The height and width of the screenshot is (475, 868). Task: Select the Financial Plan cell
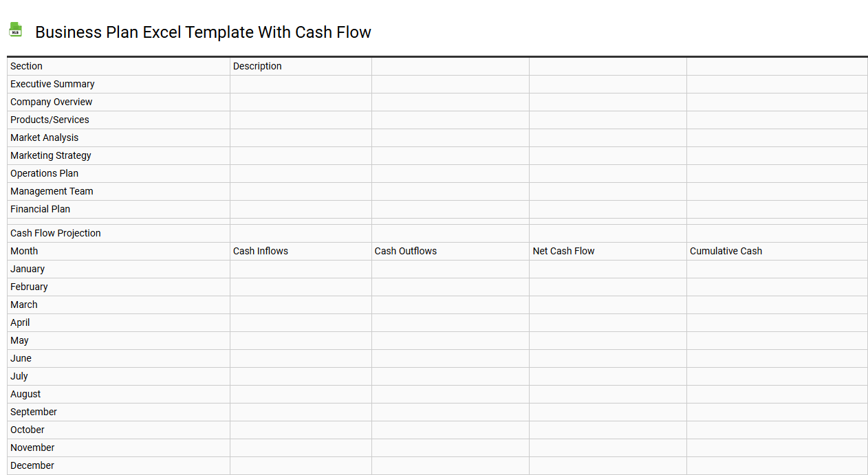40,209
